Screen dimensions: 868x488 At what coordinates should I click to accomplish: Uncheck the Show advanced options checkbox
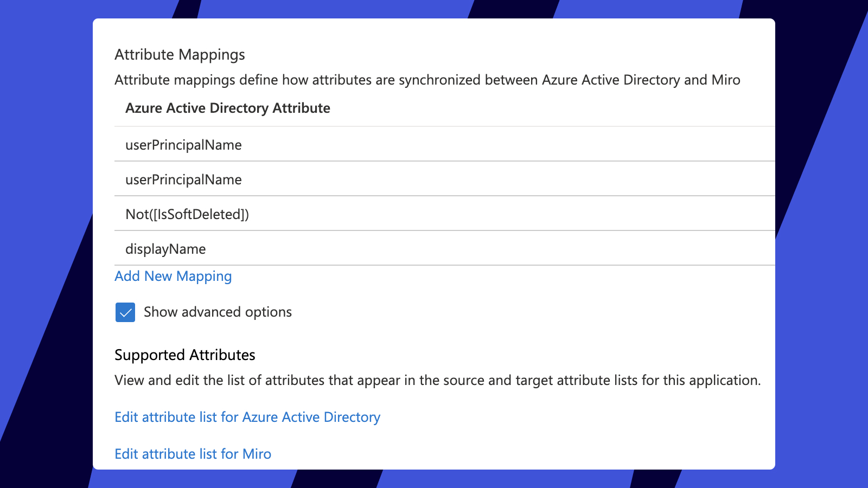tap(125, 312)
